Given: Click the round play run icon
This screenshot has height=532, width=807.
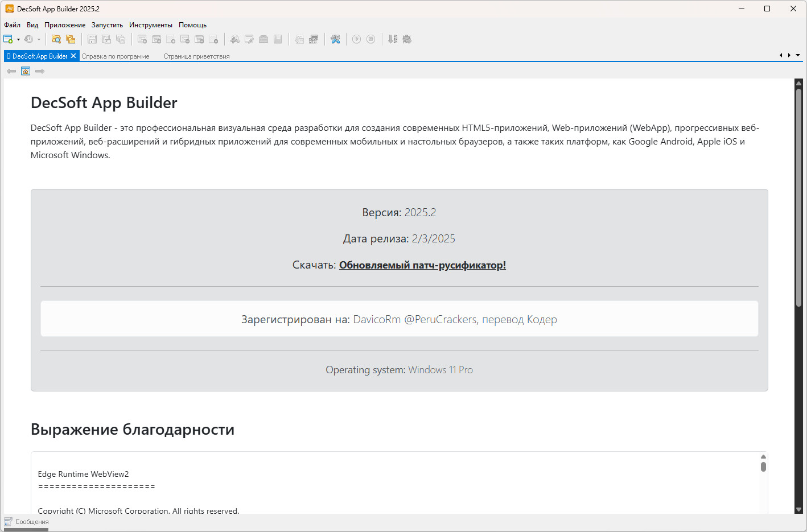Looking at the screenshot, I should pyautogui.click(x=356, y=39).
